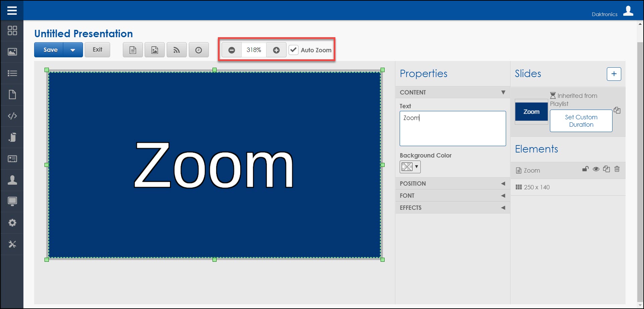Open the Save dropdown arrow
The height and width of the screenshot is (309, 644).
pyautogui.click(x=72, y=50)
